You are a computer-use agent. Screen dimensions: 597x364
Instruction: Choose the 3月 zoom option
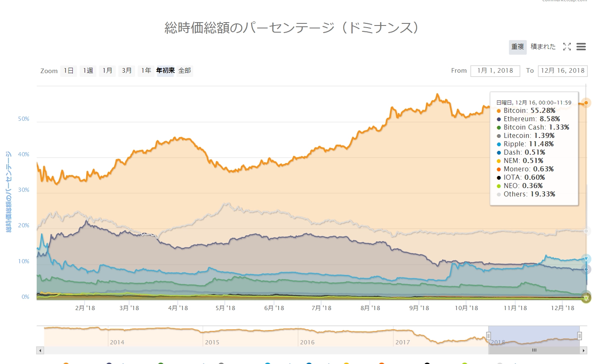point(127,71)
